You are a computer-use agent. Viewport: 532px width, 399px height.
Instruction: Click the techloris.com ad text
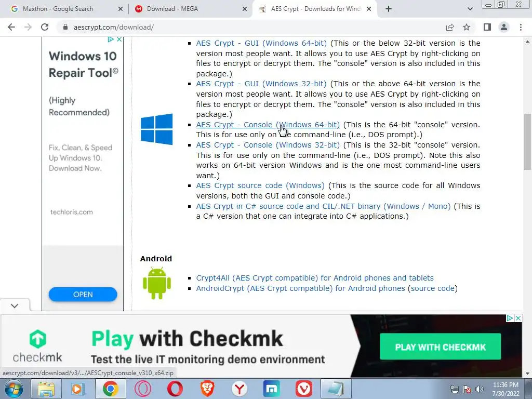coord(72,212)
